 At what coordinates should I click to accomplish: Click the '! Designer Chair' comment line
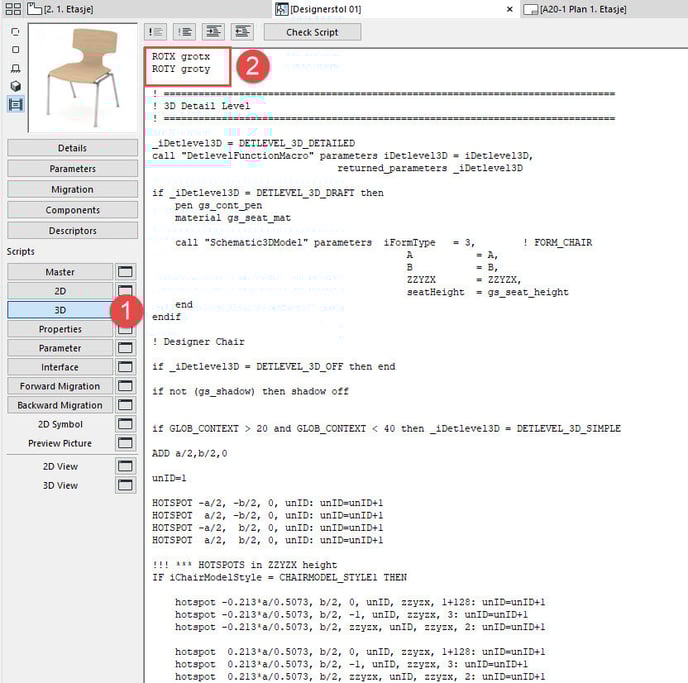(x=198, y=341)
